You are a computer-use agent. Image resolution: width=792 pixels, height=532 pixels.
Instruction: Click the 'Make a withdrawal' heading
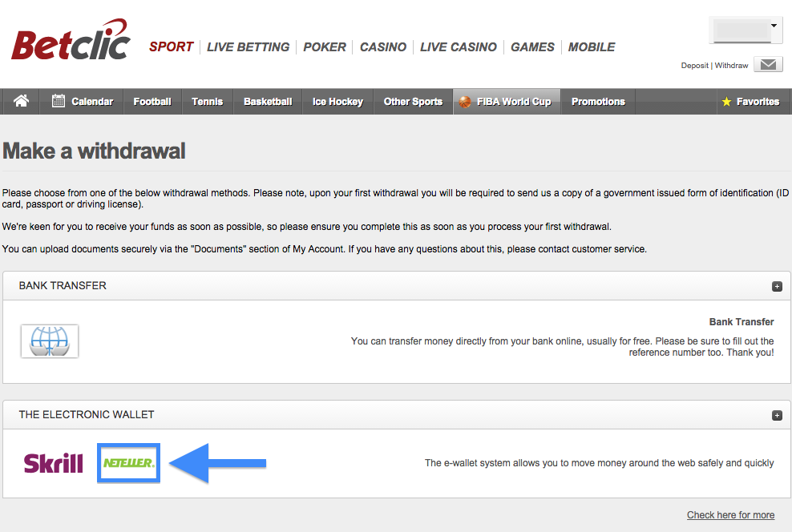[94, 151]
